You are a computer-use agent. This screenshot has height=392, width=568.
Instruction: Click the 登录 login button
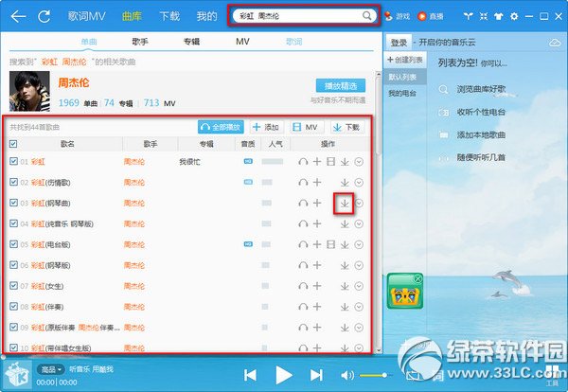pos(399,43)
